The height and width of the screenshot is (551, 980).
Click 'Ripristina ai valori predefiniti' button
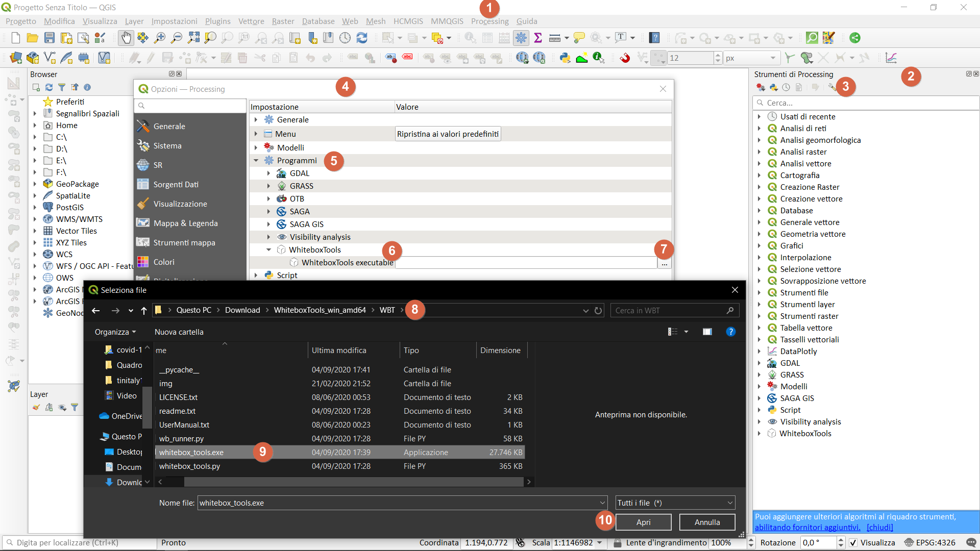448,134
